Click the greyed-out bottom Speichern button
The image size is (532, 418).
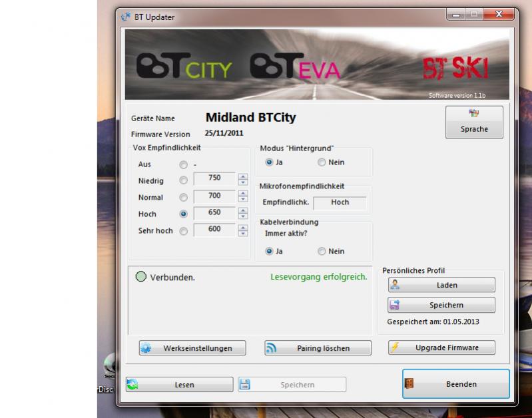tap(292, 385)
